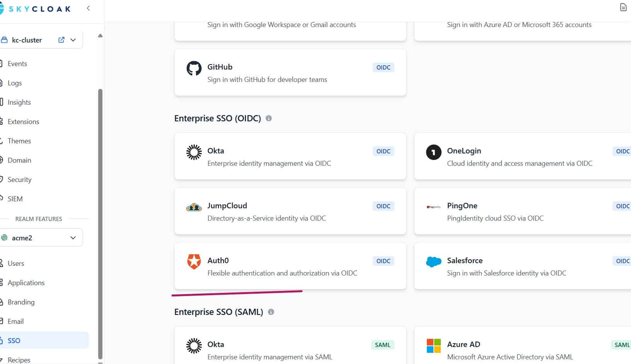This screenshot has width=631, height=364.
Task: Click the Azure AD Microsoft logo
Action: pyautogui.click(x=433, y=345)
